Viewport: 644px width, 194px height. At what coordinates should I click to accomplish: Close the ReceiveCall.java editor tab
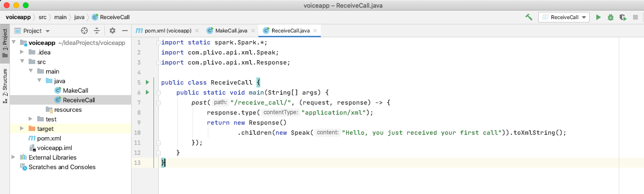tap(315, 31)
